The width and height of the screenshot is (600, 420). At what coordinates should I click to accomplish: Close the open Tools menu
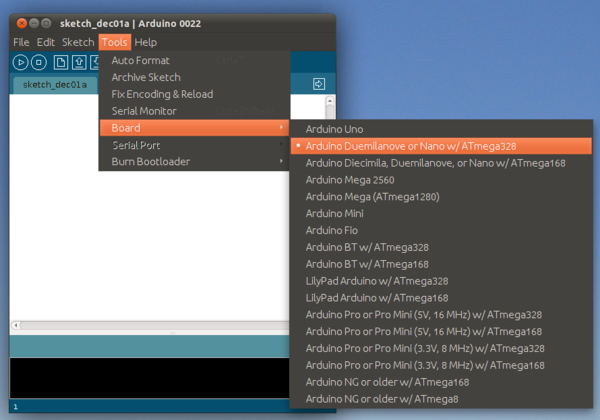pos(114,42)
